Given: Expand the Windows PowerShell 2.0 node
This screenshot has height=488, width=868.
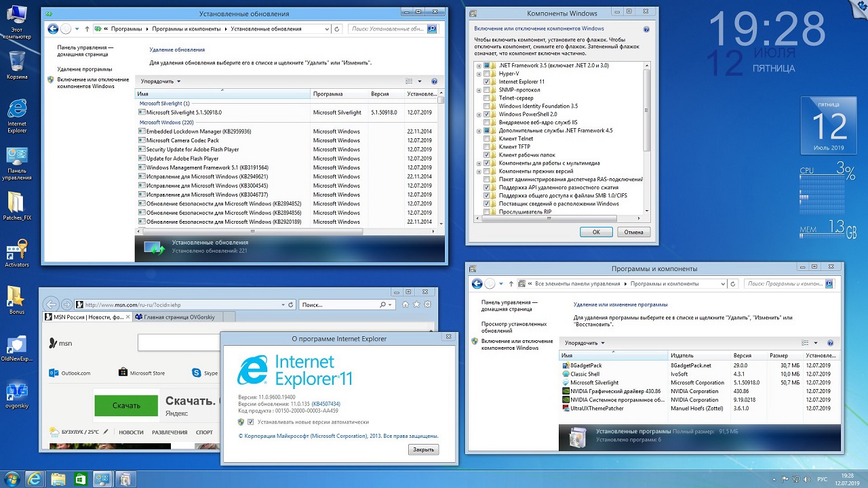Looking at the screenshot, I should [479, 115].
